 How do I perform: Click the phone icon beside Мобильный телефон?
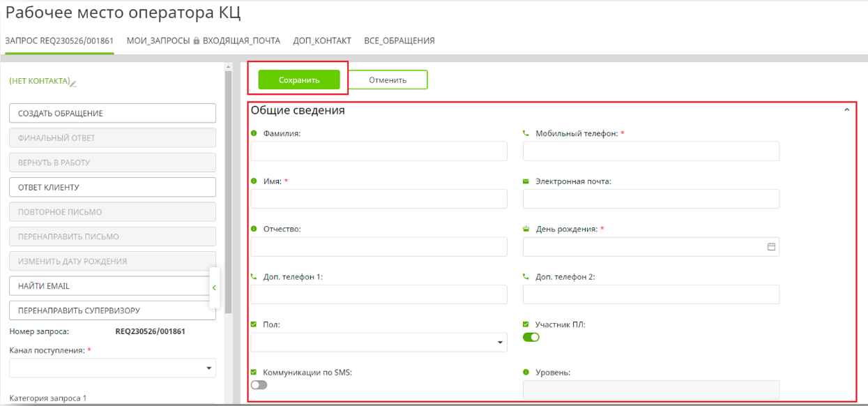point(526,134)
